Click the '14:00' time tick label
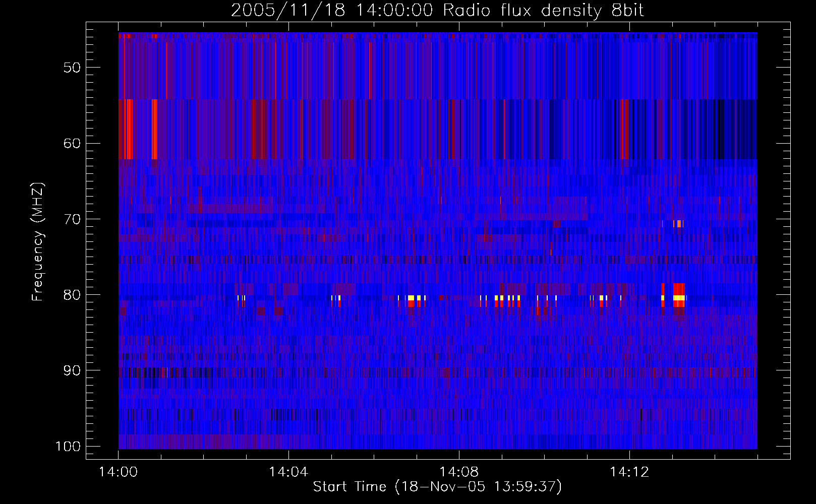The width and height of the screenshot is (816, 504). tap(119, 472)
